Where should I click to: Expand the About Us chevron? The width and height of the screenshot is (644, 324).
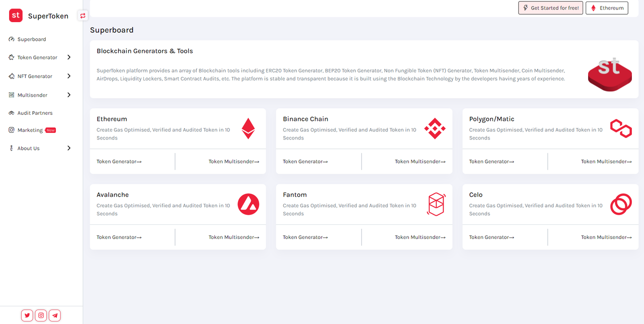(69, 148)
